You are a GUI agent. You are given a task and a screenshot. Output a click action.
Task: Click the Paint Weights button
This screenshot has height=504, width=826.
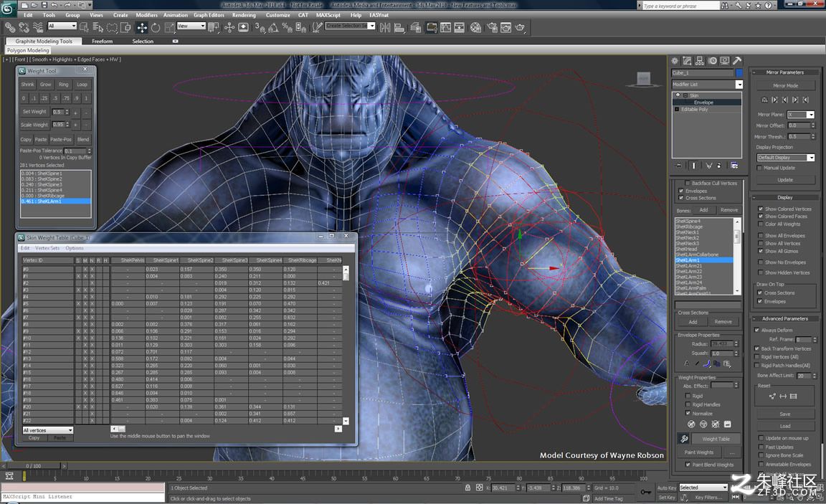(698, 452)
